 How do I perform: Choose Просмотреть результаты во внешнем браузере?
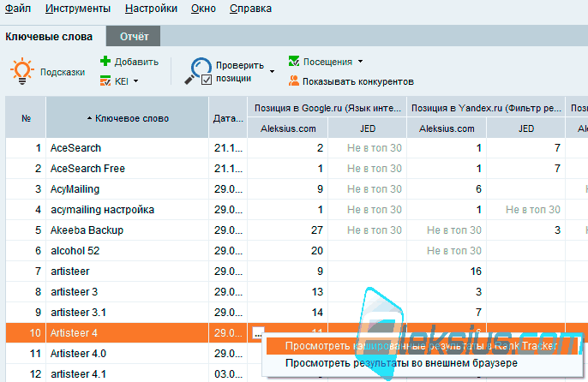point(401,363)
